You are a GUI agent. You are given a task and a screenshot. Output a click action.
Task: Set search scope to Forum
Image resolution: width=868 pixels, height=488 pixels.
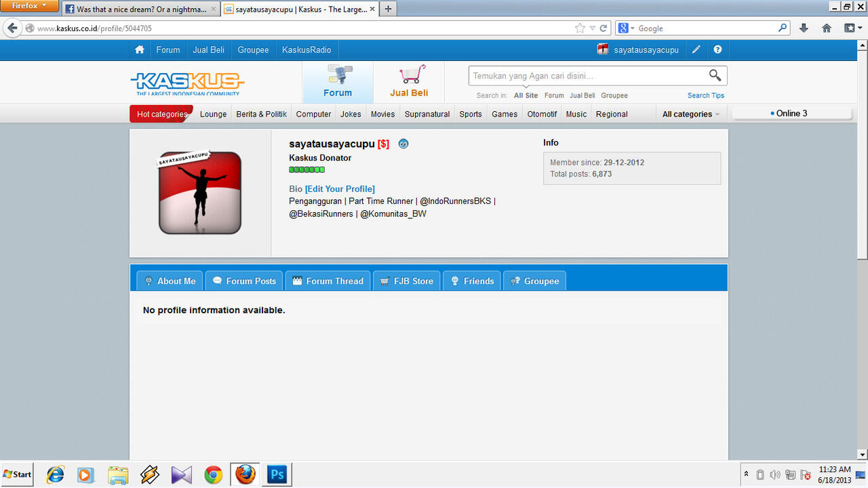pos(554,96)
